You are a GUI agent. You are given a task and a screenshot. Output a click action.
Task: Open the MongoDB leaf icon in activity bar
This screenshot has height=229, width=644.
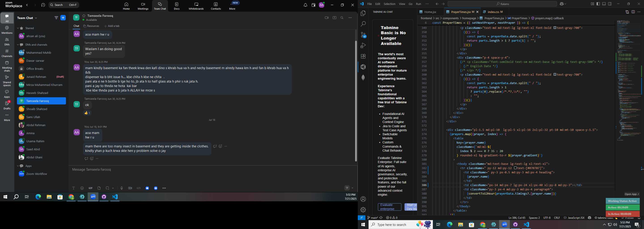pyautogui.click(x=363, y=78)
